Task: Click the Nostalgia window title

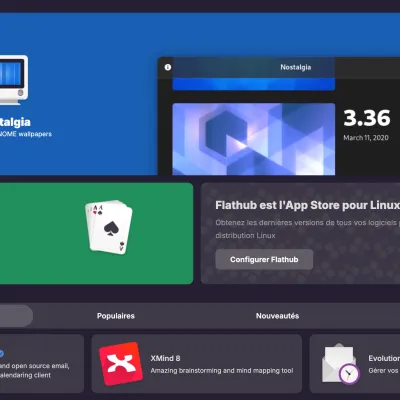Action: coord(296,67)
